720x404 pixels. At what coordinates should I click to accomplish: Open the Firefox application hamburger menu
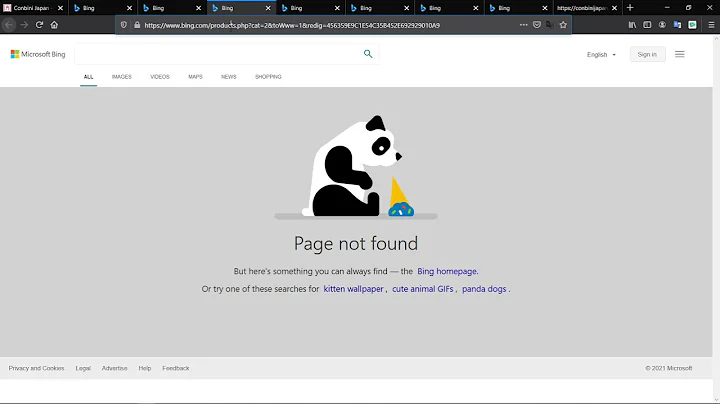tap(711, 25)
